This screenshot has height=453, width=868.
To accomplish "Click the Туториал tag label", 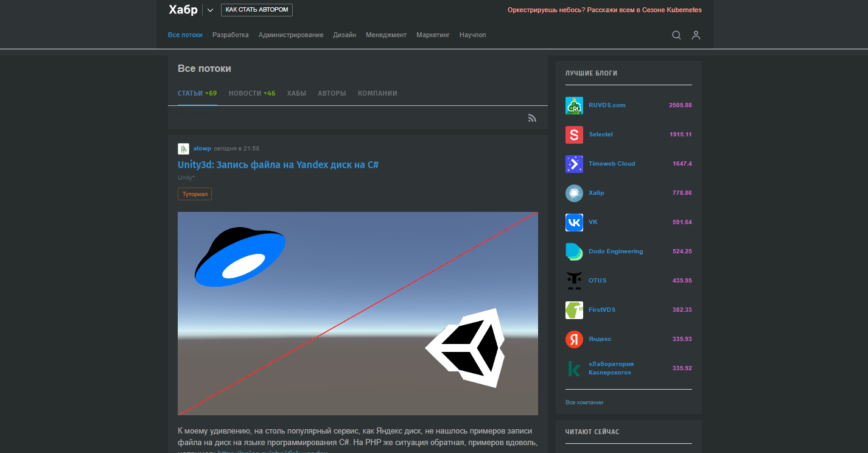I will [x=195, y=194].
